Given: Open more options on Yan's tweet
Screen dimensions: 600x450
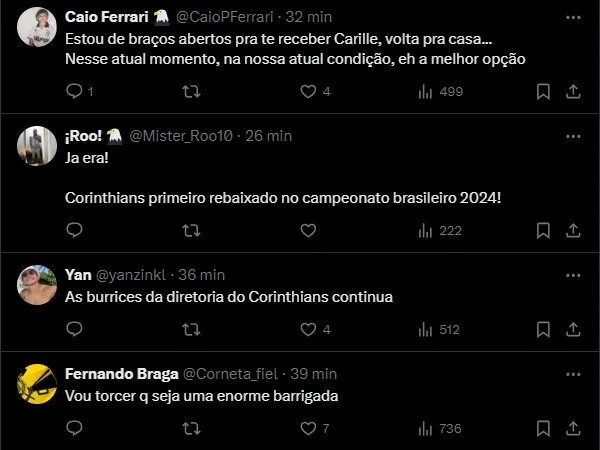Looking at the screenshot, I should tap(572, 275).
